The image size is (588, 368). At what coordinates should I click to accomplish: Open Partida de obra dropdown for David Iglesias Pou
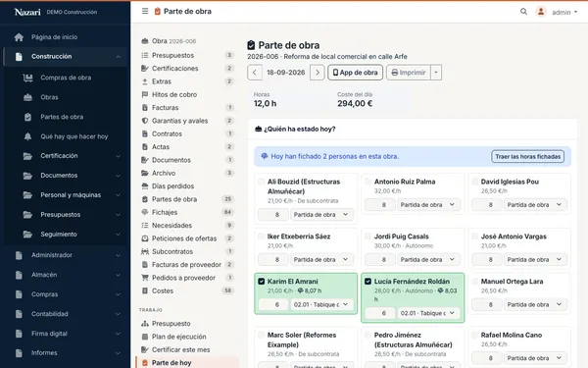(x=535, y=205)
